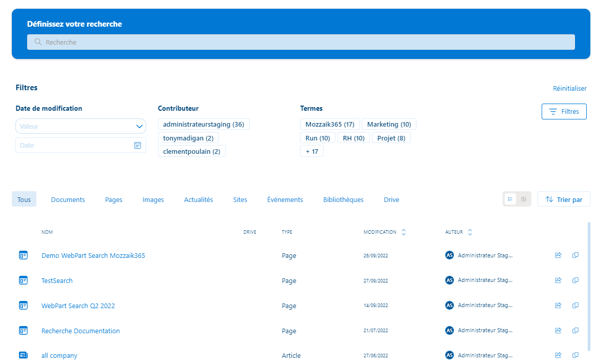Switch to the Actualités tab
This screenshot has width=596, height=364.
tap(198, 199)
